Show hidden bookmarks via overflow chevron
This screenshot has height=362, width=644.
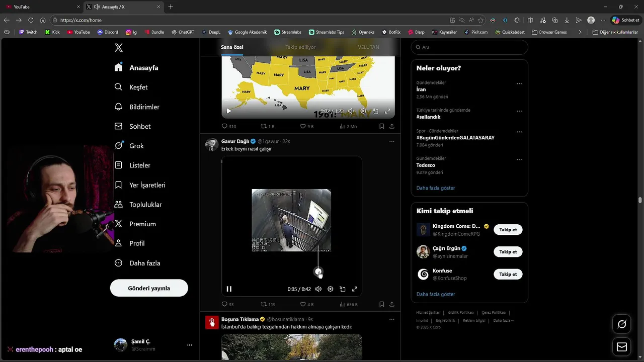point(580,32)
